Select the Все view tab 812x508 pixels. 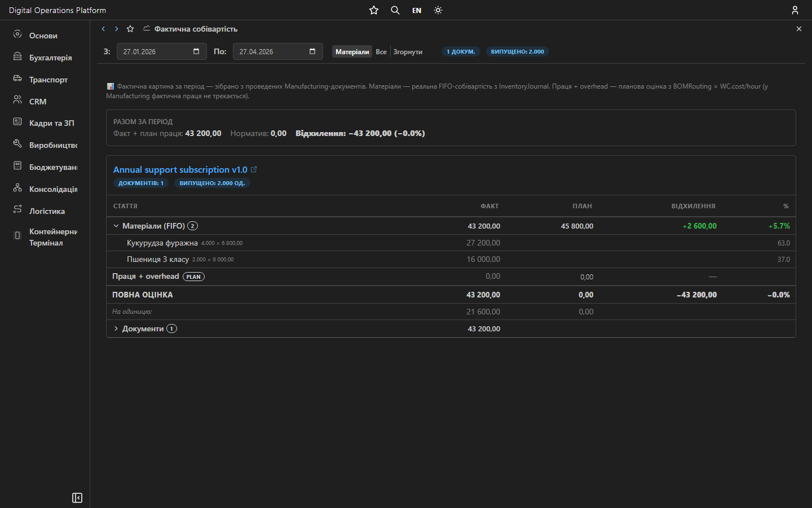point(381,51)
